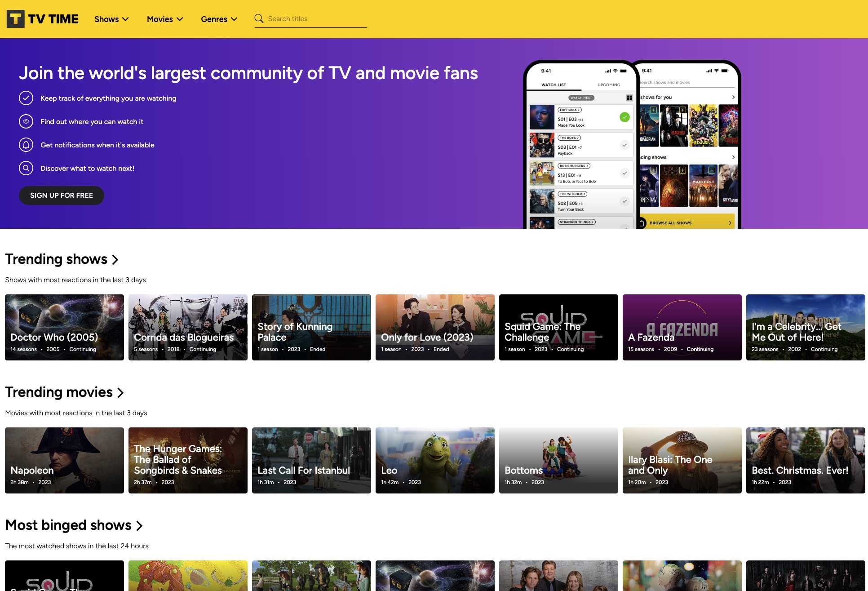Screen dimensions: 868x591
Task: Open Only for Love (2023) card
Action: click(x=435, y=327)
